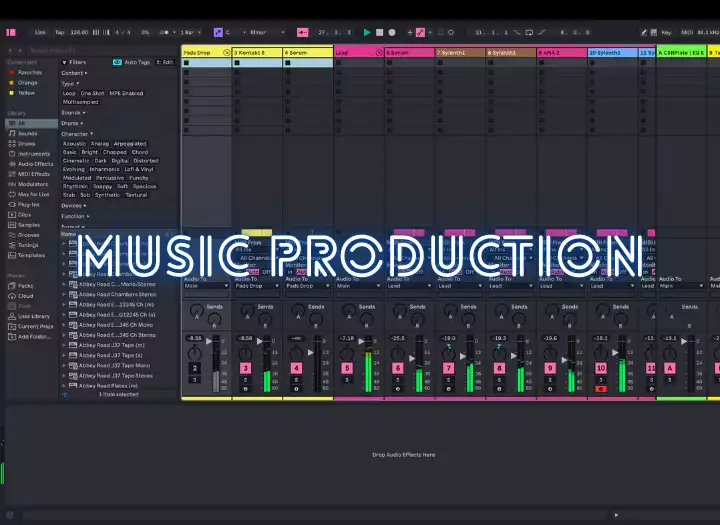Click the Send A knob on Pads Drop
The image size is (720, 525).
197,311
